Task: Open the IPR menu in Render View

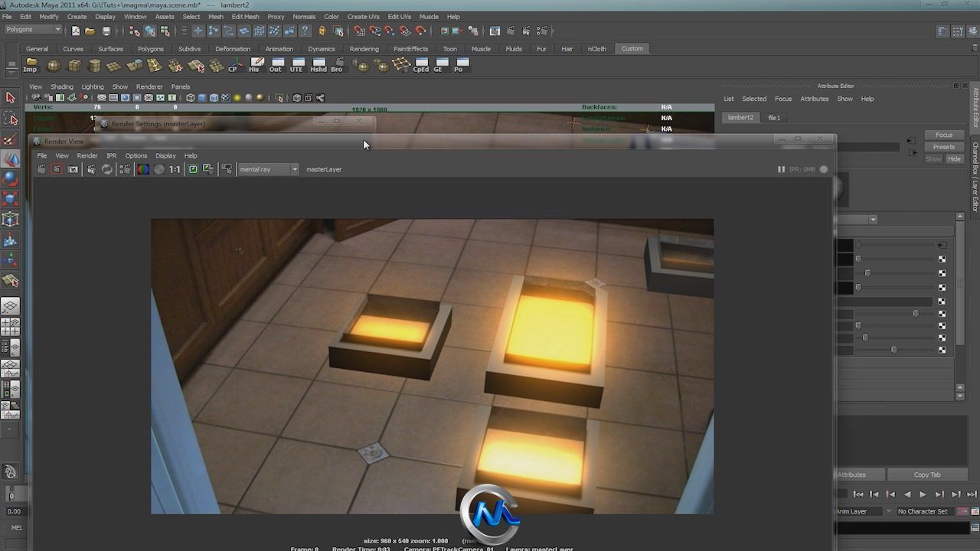Action: 111,155
